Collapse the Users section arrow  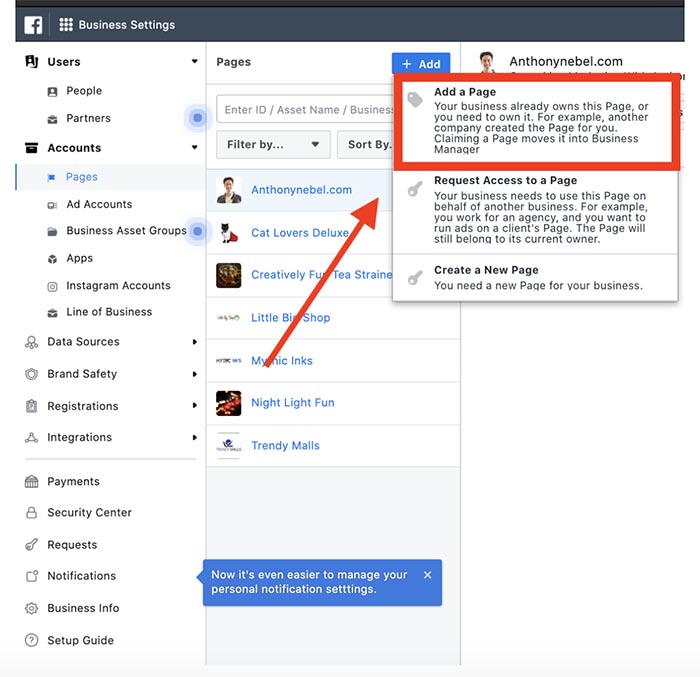[195, 61]
